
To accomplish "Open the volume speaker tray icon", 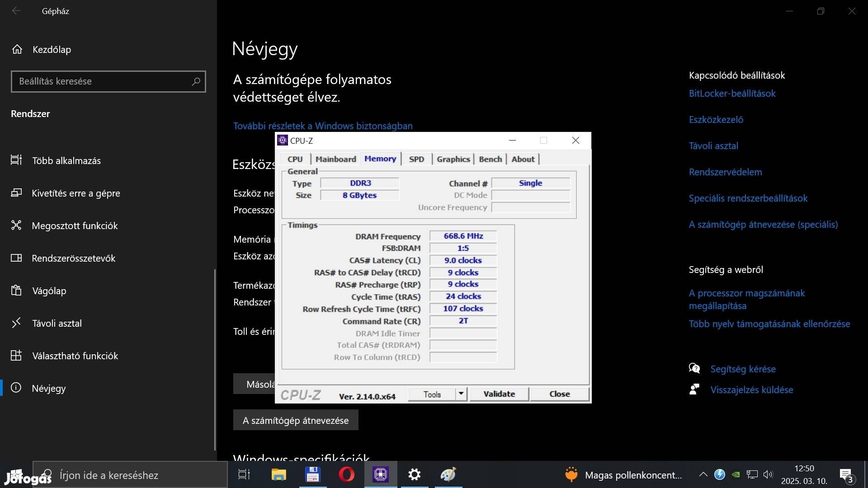I will click(768, 474).
